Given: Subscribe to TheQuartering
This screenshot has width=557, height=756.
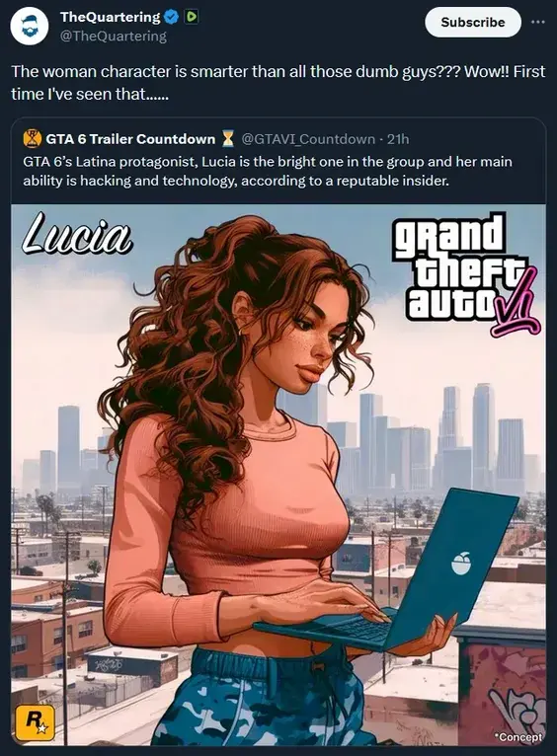Looking at the screenshot, I should pos(473,22).
